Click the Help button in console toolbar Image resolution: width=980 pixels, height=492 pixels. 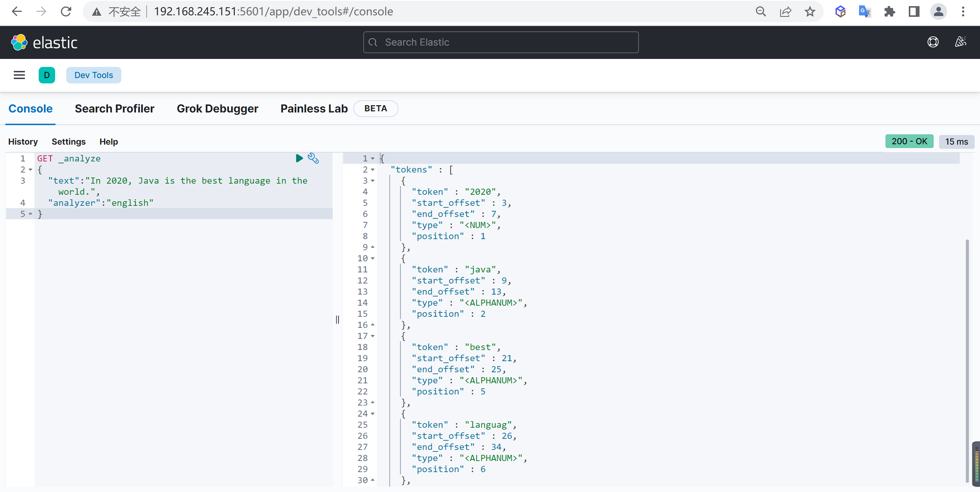109,141
